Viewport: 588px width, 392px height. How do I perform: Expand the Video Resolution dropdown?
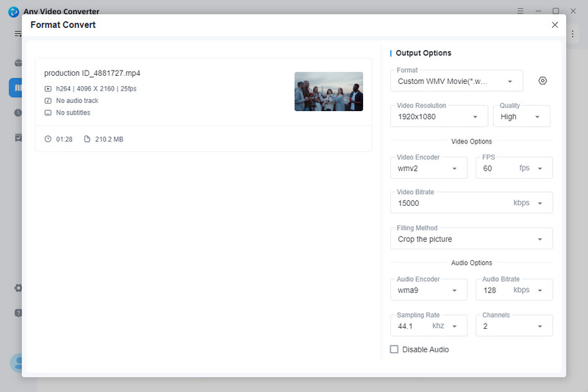point(439,117)
